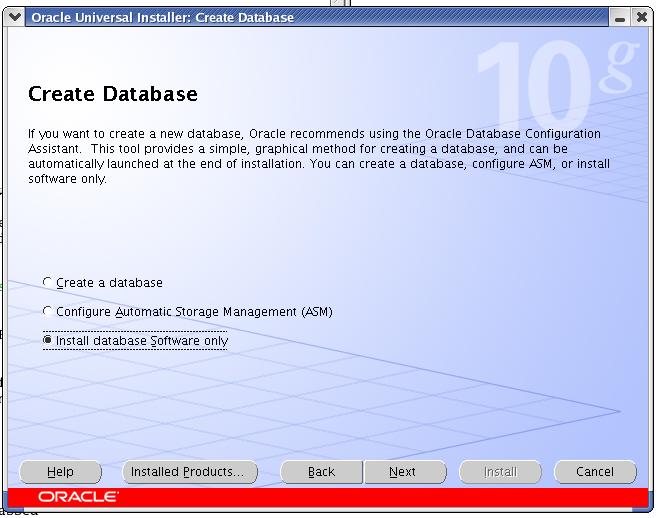
Task: Go Back to the previous installer step
Action: (321, 472)
